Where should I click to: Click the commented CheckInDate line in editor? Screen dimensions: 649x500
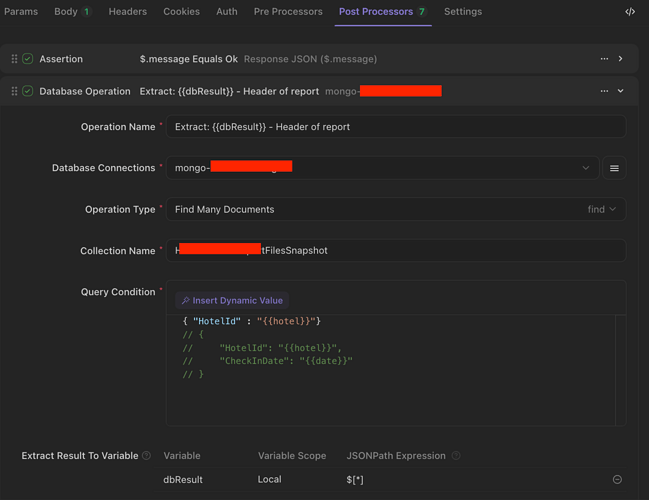[x=267, y=361]
